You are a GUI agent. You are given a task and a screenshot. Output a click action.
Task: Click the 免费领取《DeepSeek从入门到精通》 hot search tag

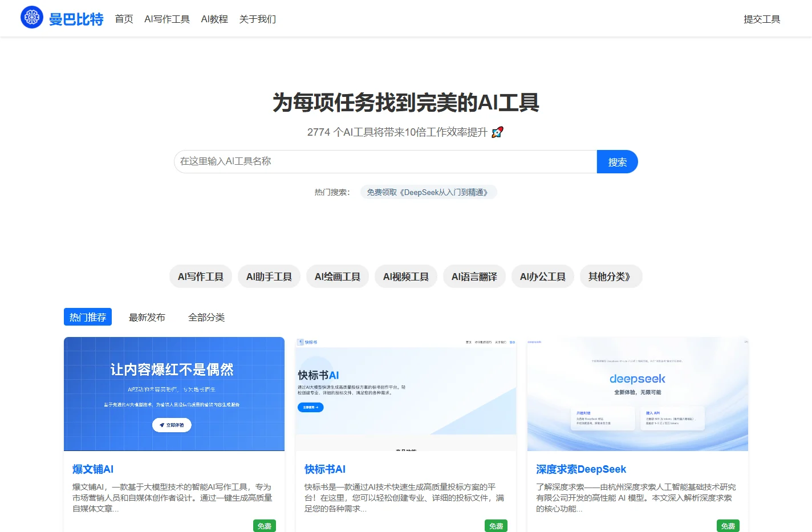point(428,192)
